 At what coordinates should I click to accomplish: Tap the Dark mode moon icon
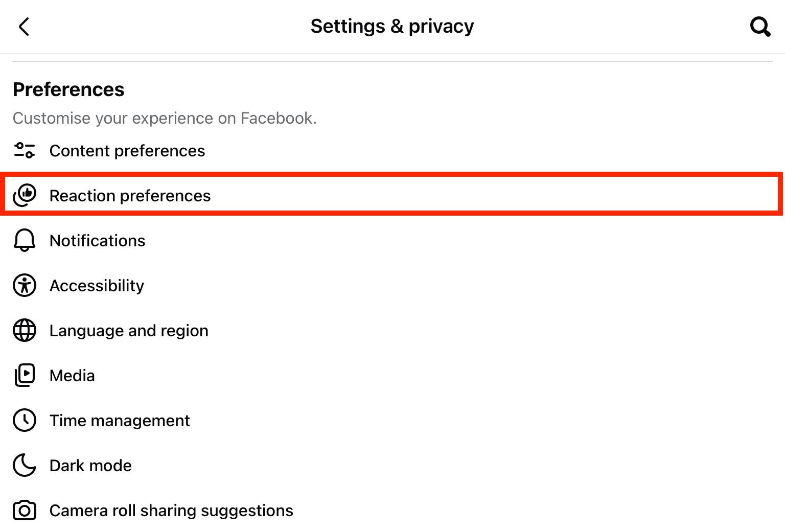24,465
